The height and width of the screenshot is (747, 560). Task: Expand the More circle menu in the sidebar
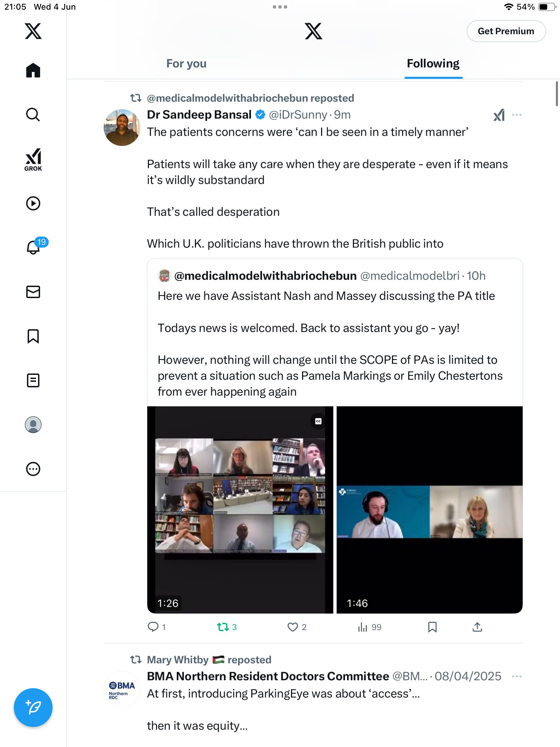pyautogui.click(x=33, y=469)
